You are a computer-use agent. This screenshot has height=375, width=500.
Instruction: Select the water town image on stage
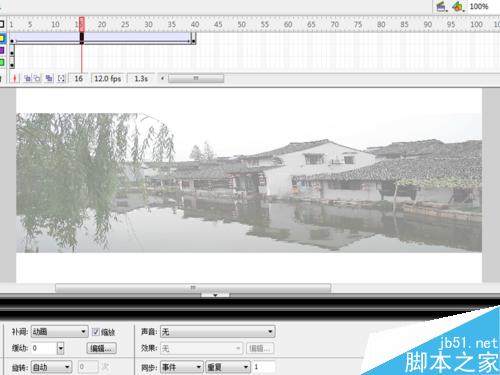coord(249,183)
